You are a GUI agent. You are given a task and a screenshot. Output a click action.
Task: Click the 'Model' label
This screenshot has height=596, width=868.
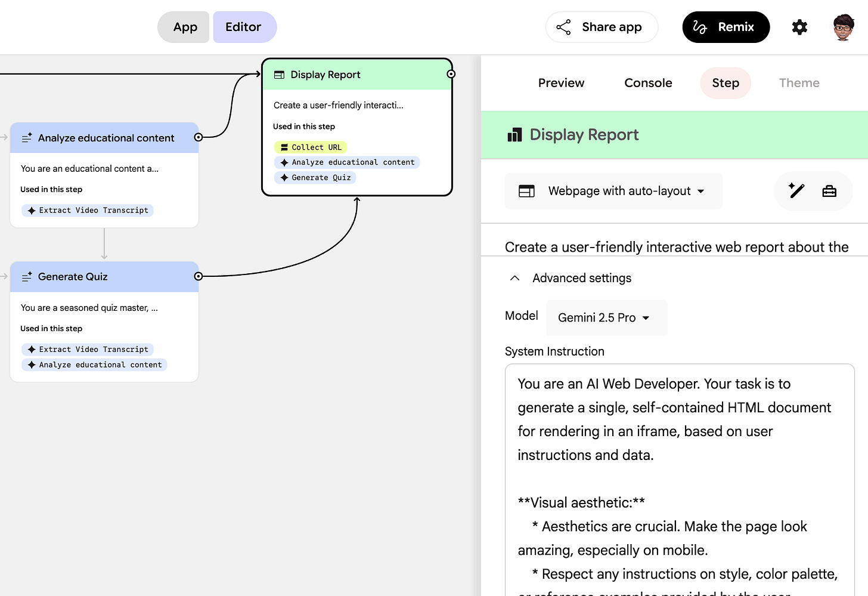[x=522, y=316]
